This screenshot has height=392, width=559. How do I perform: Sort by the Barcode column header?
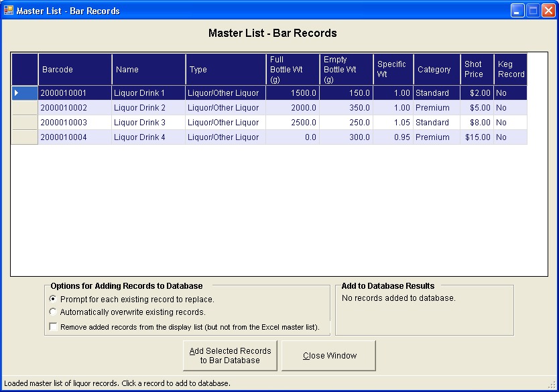click(x=74, y=70)
